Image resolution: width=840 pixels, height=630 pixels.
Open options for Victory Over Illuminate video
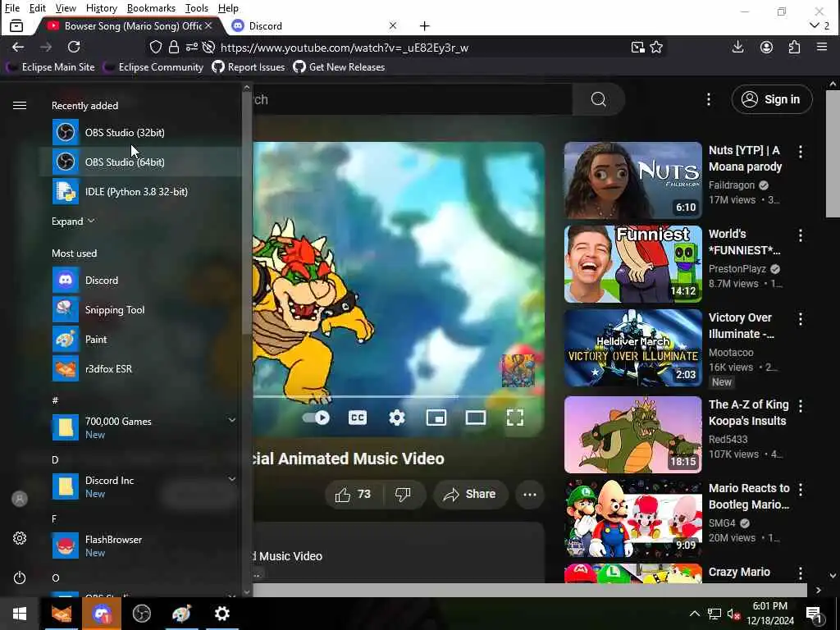tap(801, 319)
